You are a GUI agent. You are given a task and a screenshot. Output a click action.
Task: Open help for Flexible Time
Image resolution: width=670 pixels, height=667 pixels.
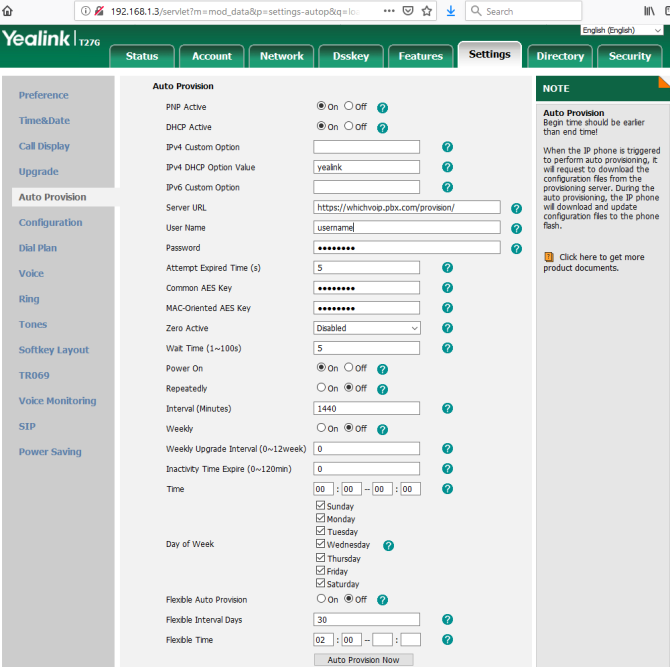[447, 640]
